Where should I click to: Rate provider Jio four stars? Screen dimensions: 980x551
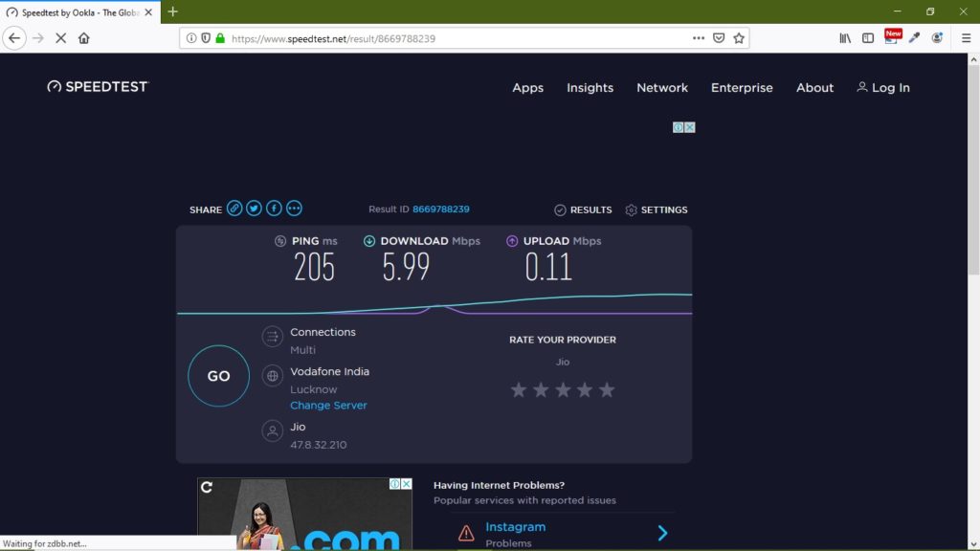point(585,390)
